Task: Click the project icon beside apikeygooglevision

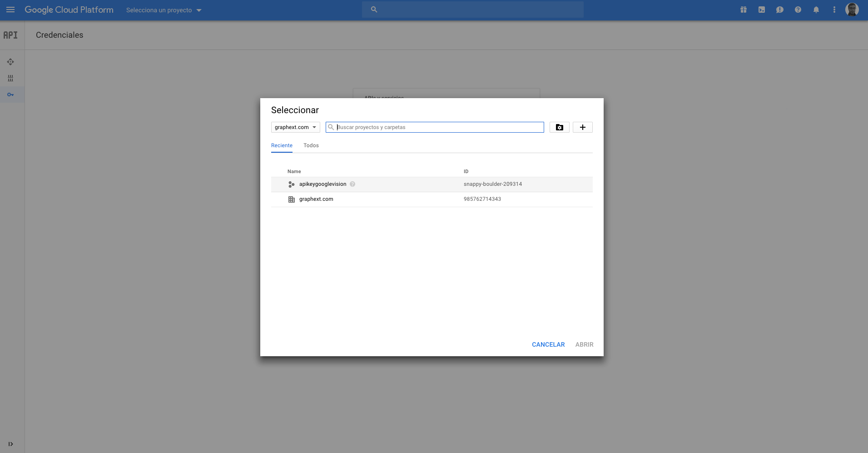Action: (x=292, y=184)
